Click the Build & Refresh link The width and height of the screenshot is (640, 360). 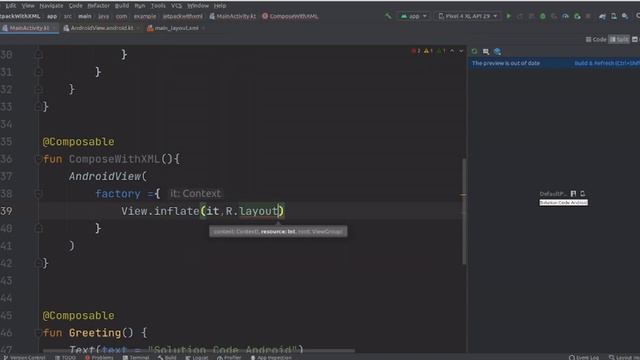(x=607, y=63)
